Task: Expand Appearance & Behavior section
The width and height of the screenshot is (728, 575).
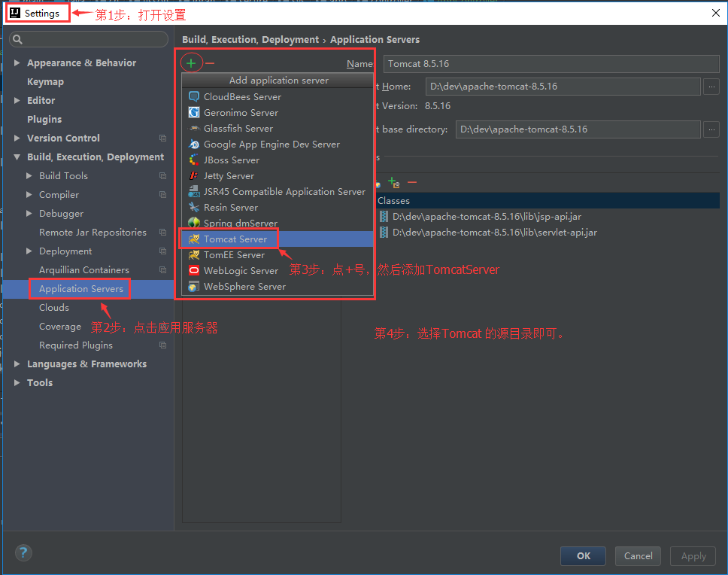Action: click(17, 62)
